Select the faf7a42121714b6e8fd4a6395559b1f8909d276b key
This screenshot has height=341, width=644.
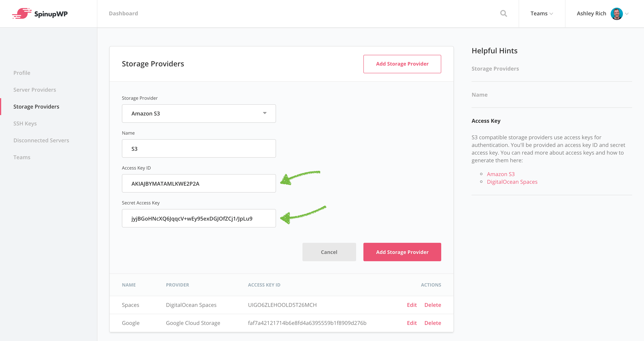point(307,323)
